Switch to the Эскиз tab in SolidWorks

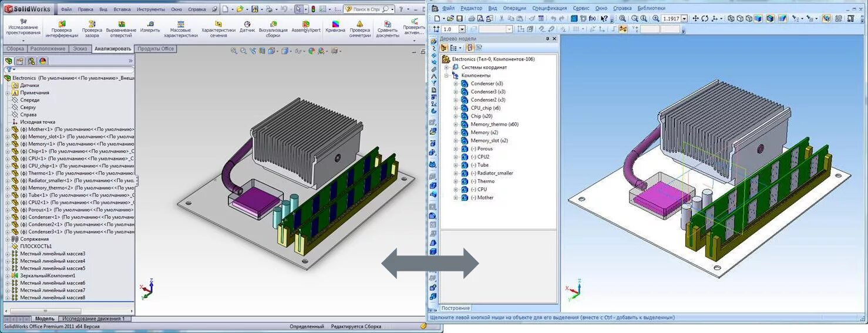tap(80, 49)
